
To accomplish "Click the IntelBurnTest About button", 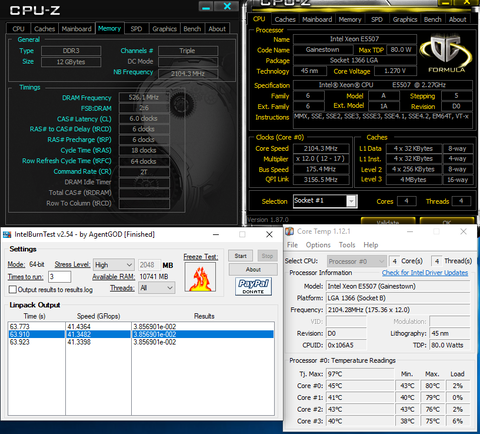I will [x=253, y=270].
